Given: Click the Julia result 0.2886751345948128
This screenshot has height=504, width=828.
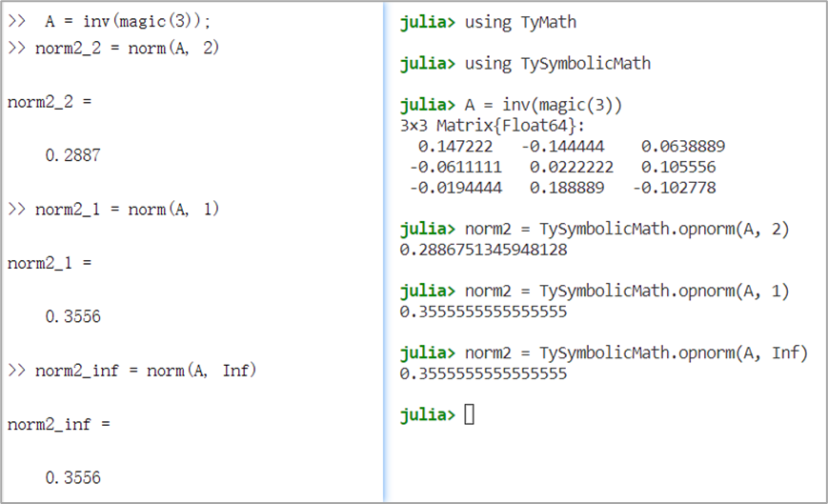Looking at the screenshot, I should 483,250.
